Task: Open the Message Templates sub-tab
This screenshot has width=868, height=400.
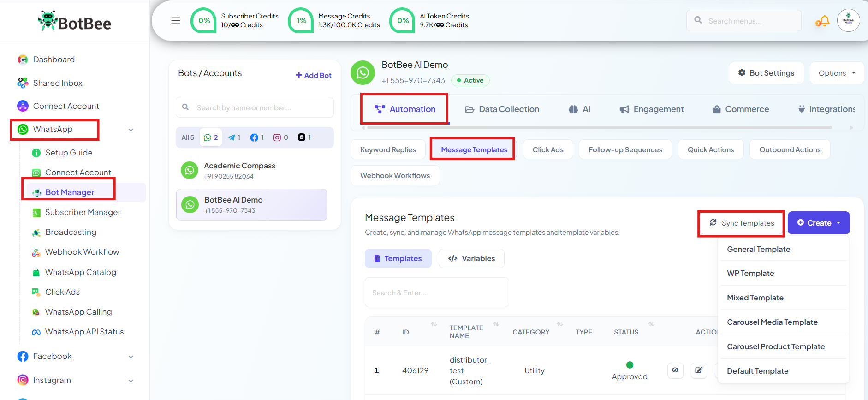Action: (x=474, y=149)
